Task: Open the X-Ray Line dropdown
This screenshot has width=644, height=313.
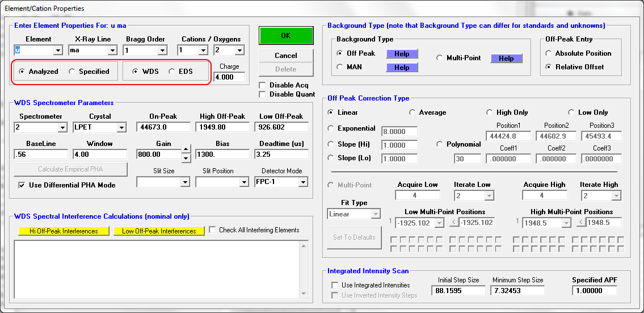Action: (112, 51)
